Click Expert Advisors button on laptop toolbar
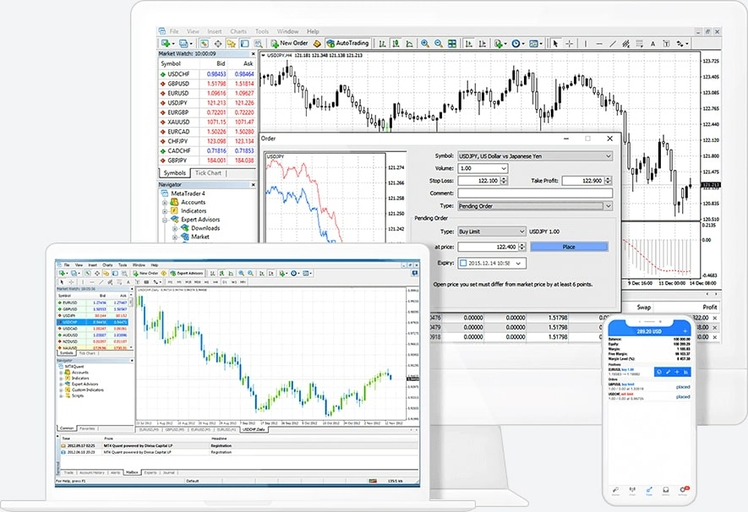748x512 pixels. click(187, 273)
